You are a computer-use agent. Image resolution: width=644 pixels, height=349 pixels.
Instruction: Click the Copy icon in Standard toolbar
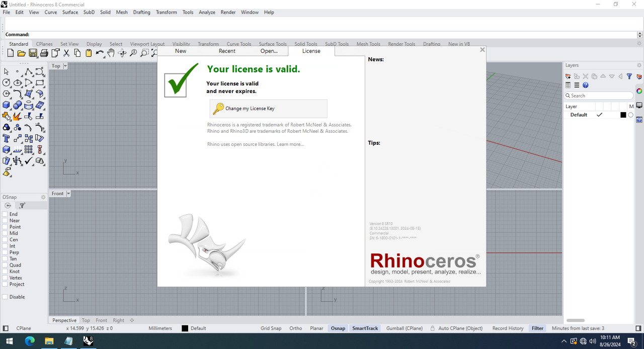click(x=77, y=53)
